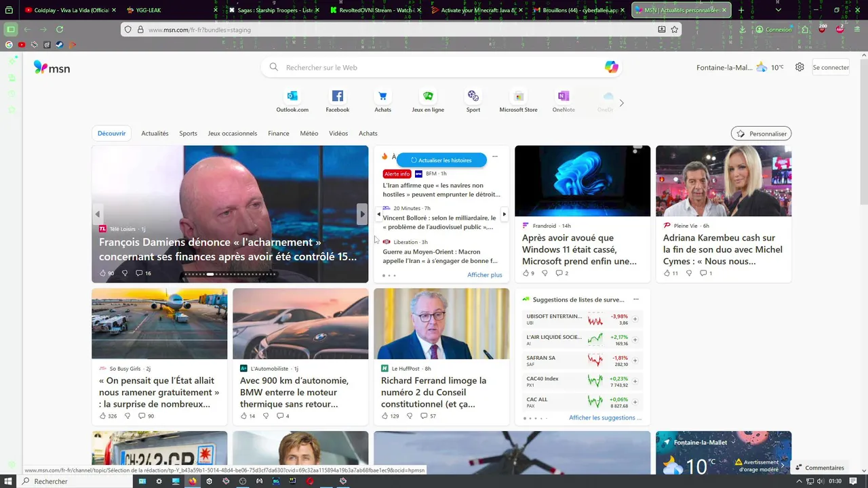Open more options on the watchlist suggestions card

635,300
